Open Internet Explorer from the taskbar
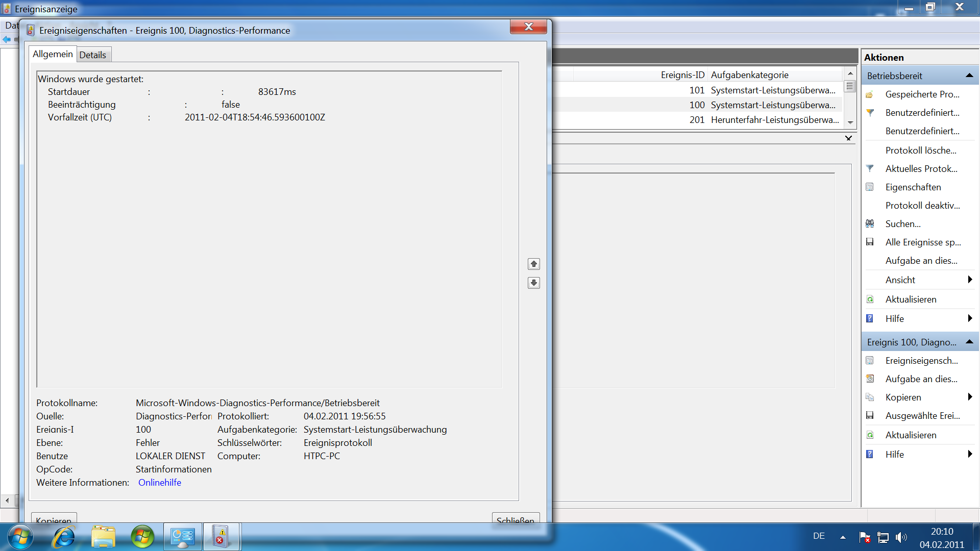This screenshot has height=551, width=980. (x=64, y=537)
